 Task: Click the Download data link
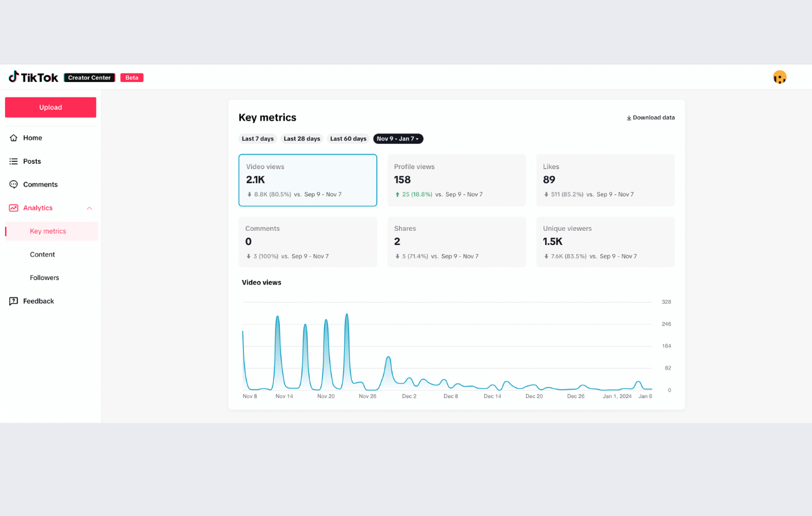point(653,117)
